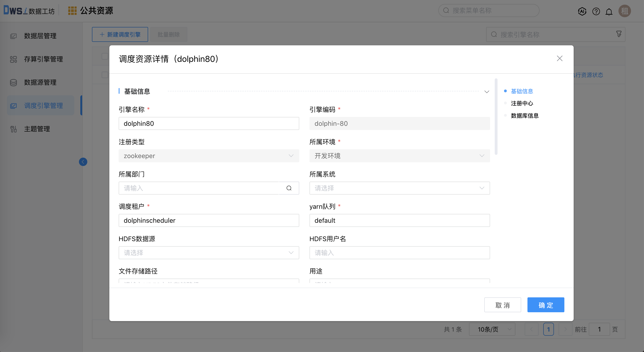
Task: Click the 调度租户 input field
Action: 208,220
